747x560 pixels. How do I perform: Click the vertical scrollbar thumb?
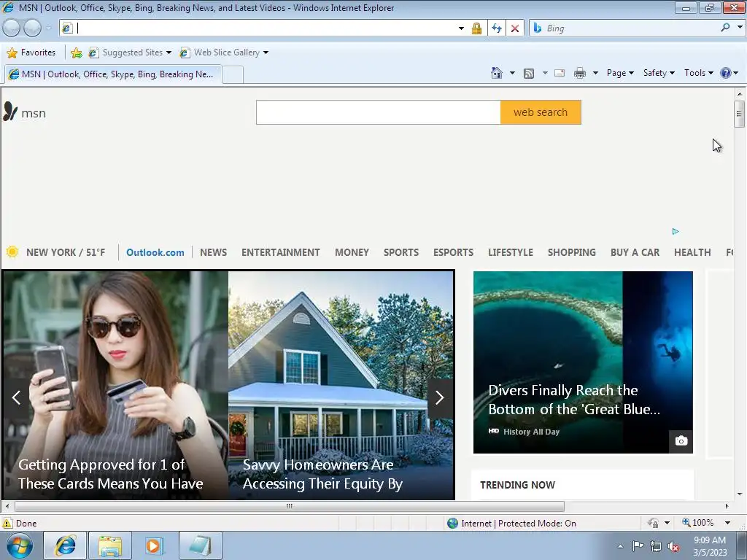pos(739,114)
